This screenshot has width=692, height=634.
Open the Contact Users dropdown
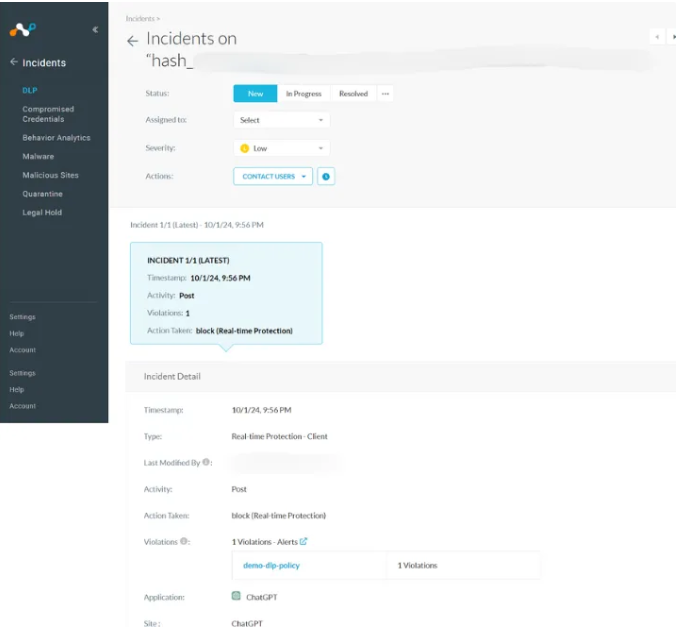[273, 176]
